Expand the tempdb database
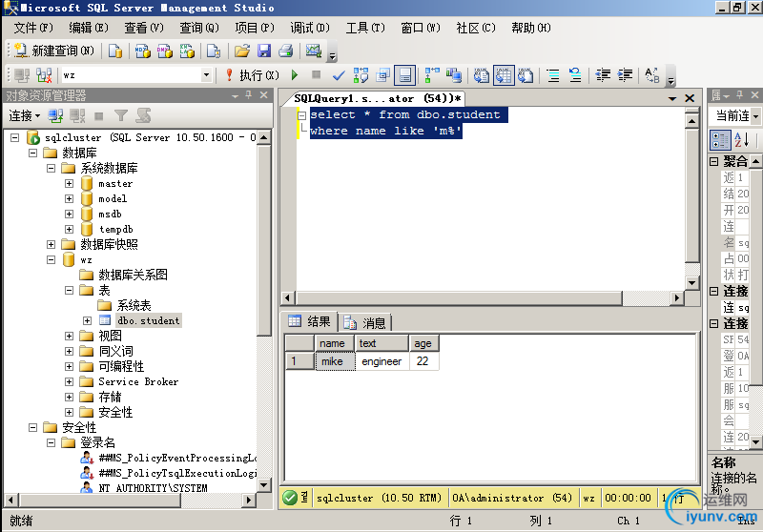 (x=69, y=229)
